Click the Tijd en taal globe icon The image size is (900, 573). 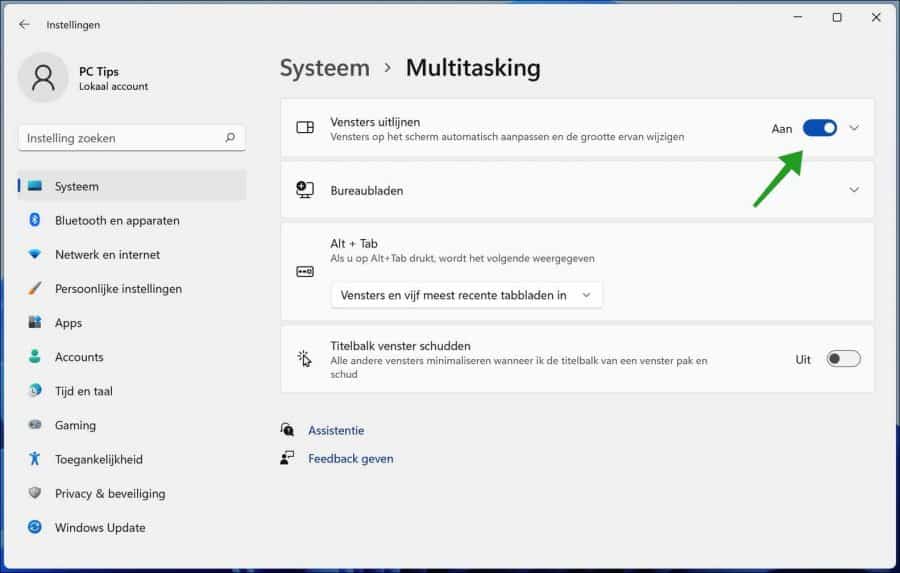(x=35, y=390)
